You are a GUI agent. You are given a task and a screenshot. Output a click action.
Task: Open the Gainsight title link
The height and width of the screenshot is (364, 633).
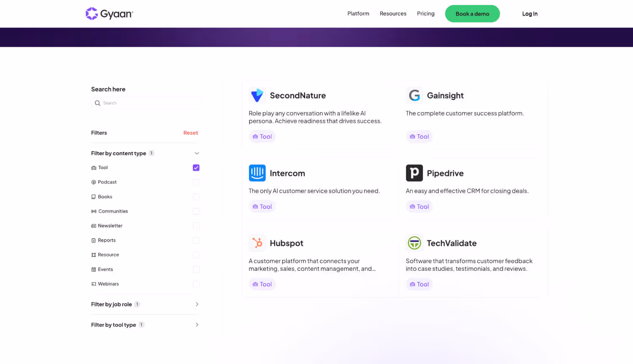(x=445, y=95)
